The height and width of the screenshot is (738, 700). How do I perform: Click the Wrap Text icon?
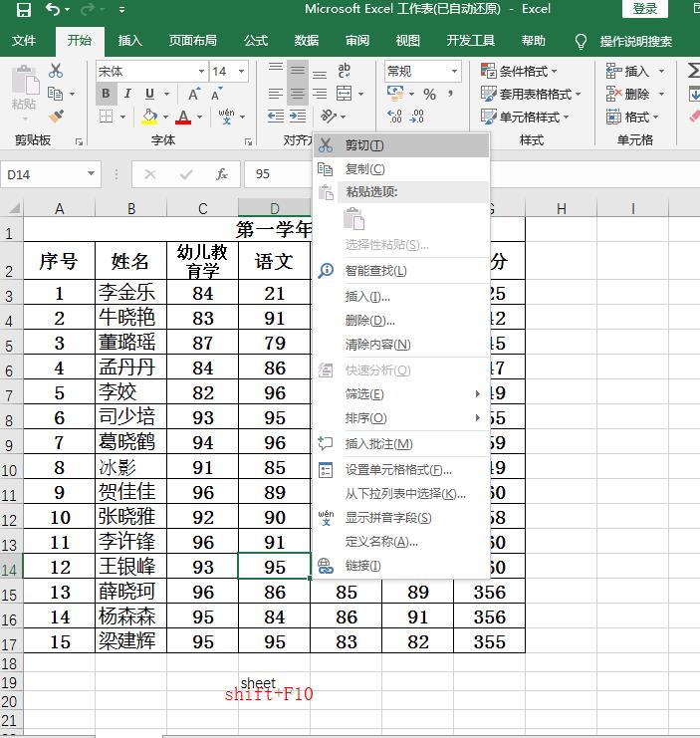tap(345, 71)
